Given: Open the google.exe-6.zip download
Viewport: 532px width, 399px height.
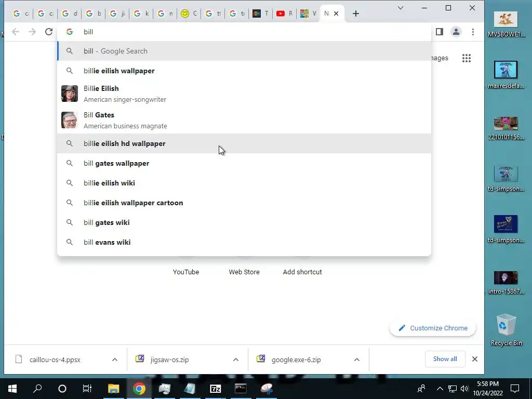Looking at the screenshot, I should click(x=296, y=360).
